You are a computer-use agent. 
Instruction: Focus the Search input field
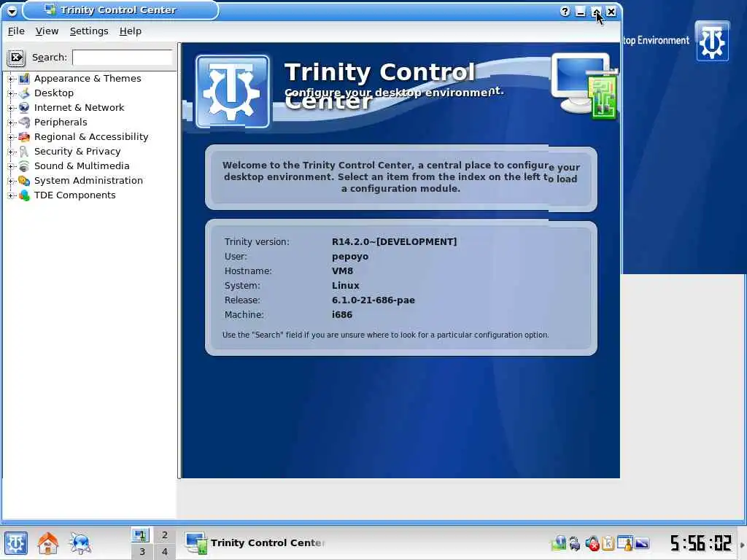pyautogui.click(x=123, y=58)
